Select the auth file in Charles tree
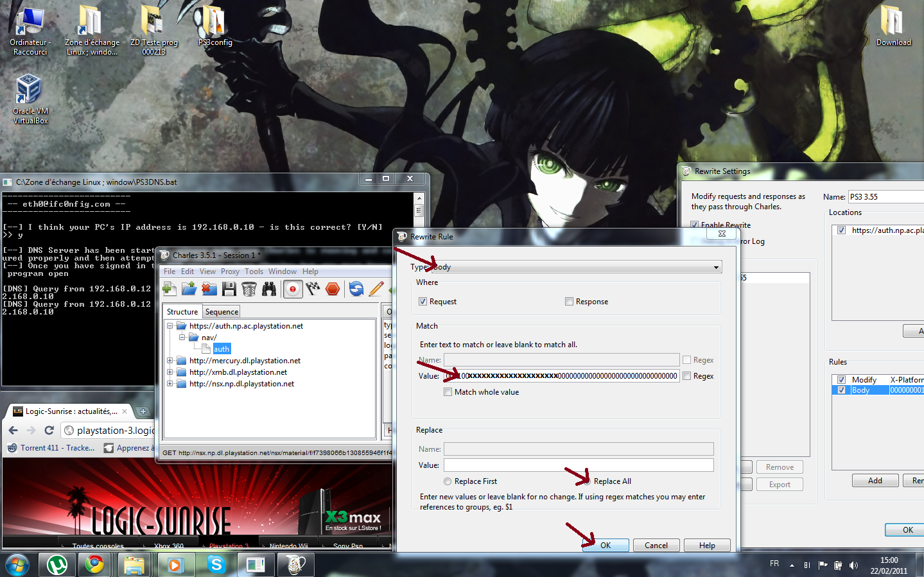924x577 pixels. coord(222,349)
